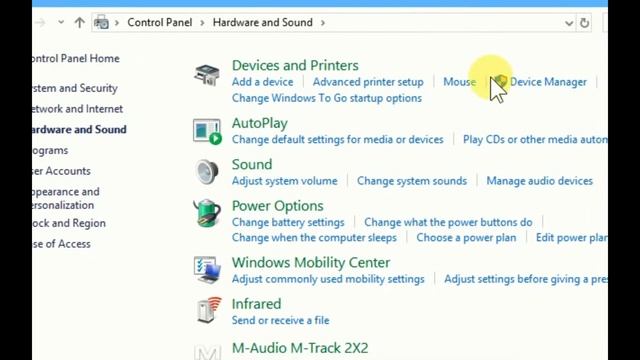
Task: Click the AutoPlay category icon
Action: click(207, 131)
